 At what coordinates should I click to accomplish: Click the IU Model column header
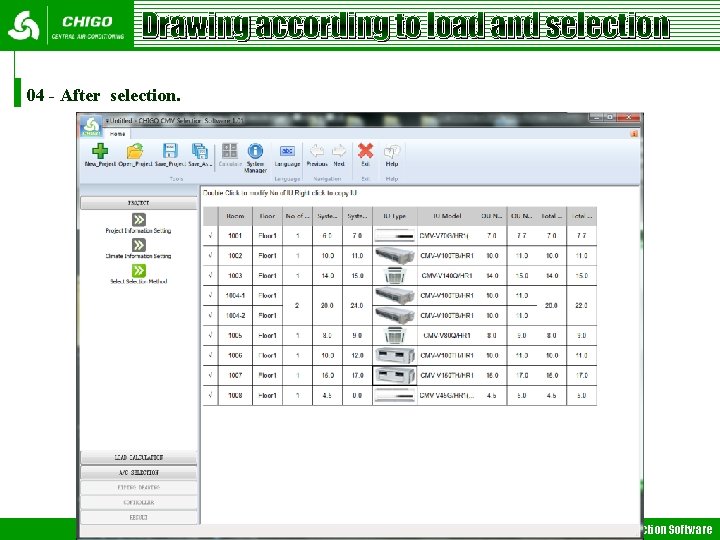[447, 216]
